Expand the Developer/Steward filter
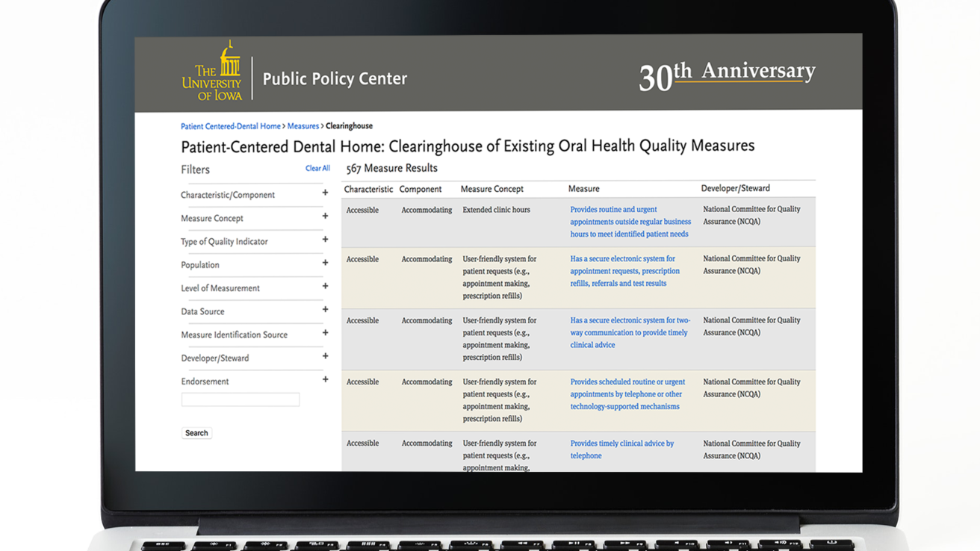Image resolution: width=980 pixels, height=551 pixels. click(x=325, y=355)
